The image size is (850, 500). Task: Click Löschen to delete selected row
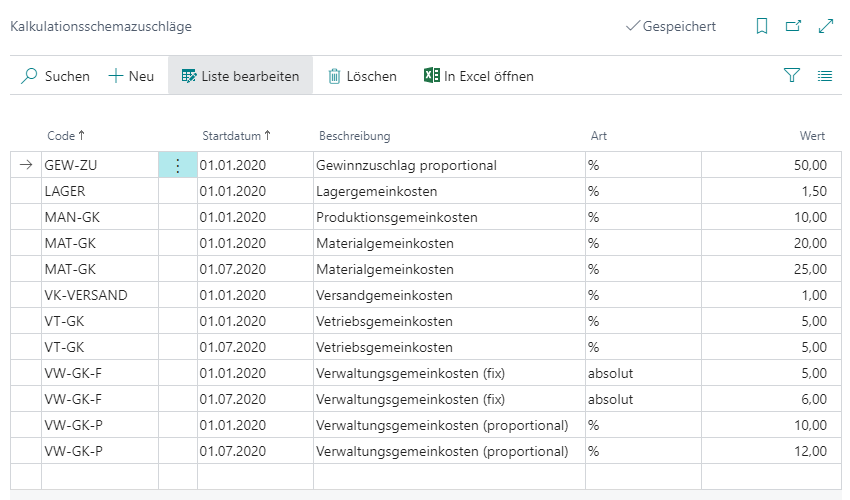pos(362,76)
